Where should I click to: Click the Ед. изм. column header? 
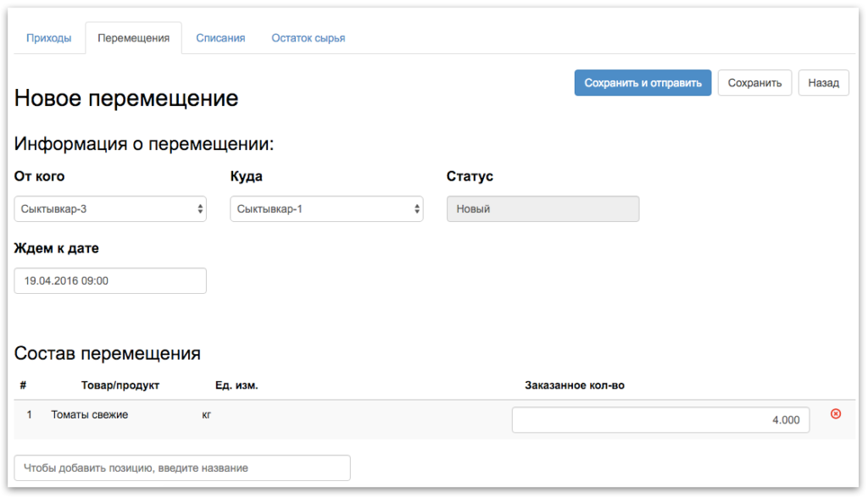tap(236, 385)
